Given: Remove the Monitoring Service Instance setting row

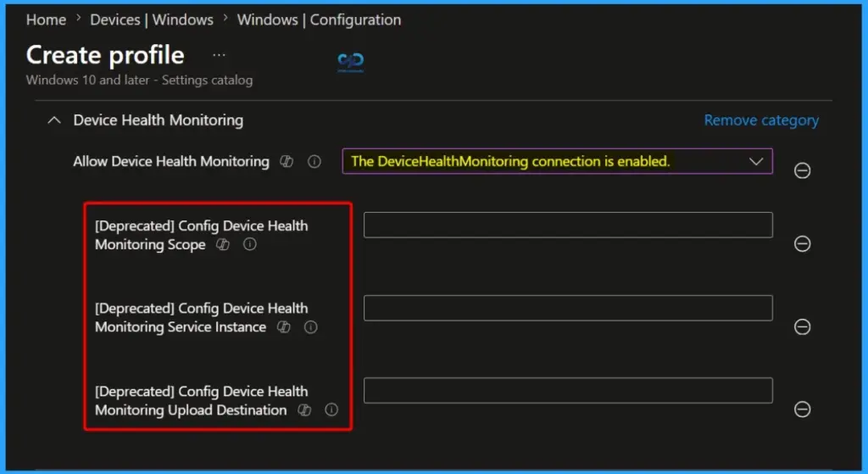Looking at the screenshot, I should 802,326.
